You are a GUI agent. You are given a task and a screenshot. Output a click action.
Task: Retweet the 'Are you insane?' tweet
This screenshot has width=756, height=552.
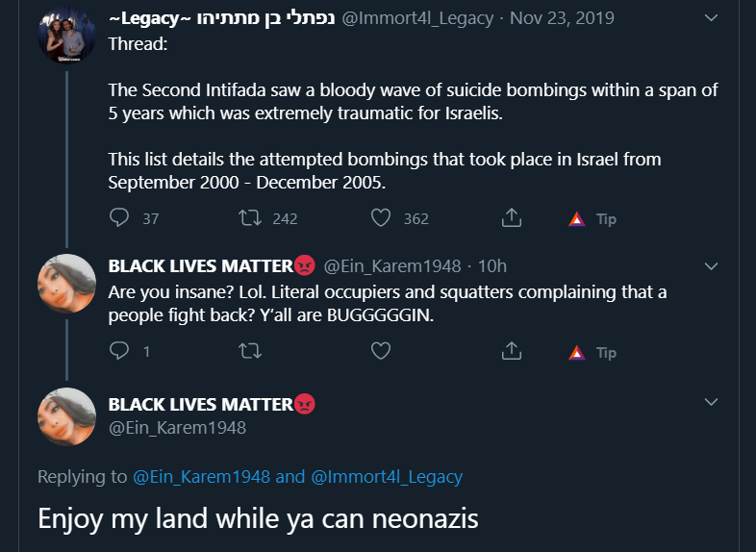tap(250, 351)
